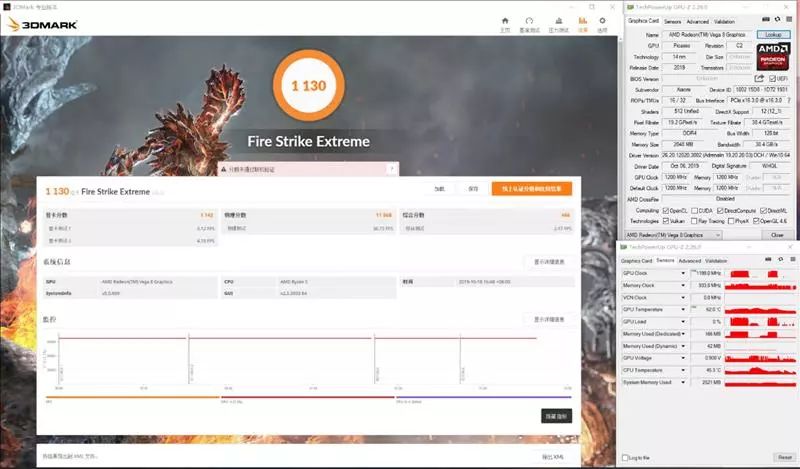Expand the Memory Used (Dynamic) dropdown
The image size is (800, 469).
click(x=683, y=346)
